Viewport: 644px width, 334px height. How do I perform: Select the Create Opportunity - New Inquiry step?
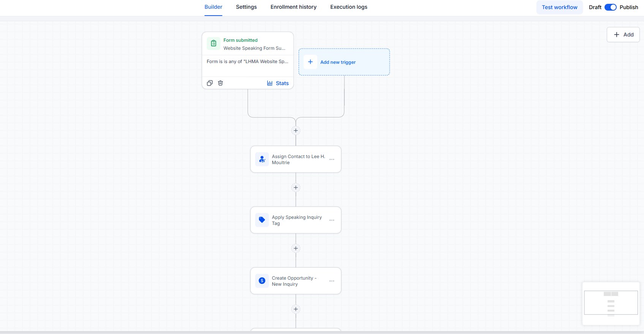[x=296, y=281]
